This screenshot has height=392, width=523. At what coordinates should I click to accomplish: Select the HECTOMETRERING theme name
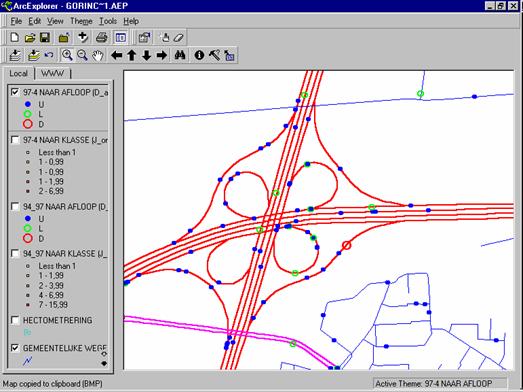tap(57, 321)
